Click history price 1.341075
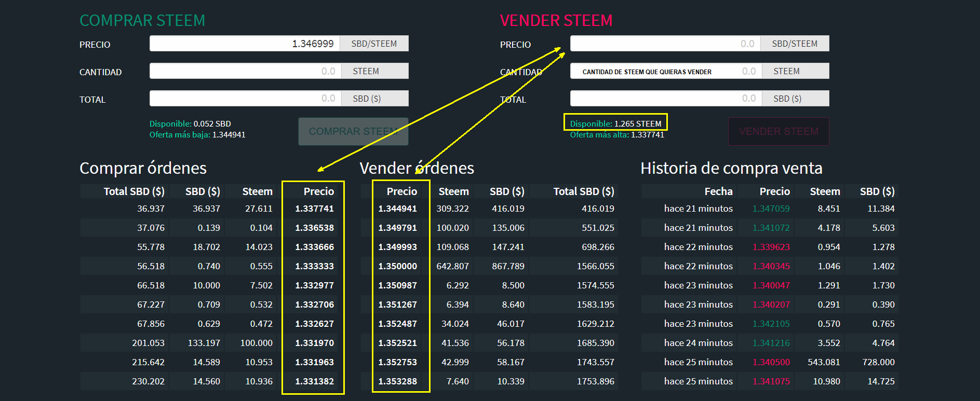This screenshot has width=980, height=401. click(771, 381)
